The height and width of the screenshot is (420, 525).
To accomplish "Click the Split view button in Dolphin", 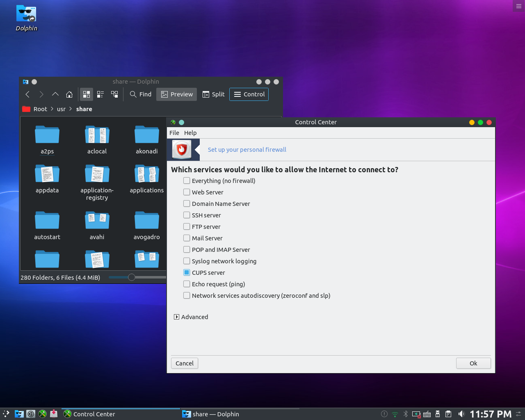I will click(x=214, y=94).
